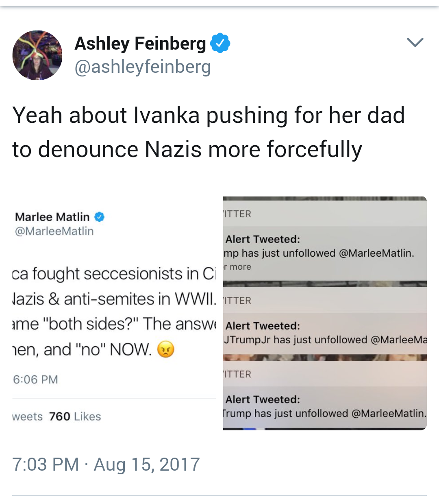The width and height of the screenshot is (439, 504).
Task: Open the Marlee Matlin tweet screenshot image
Action: click(x=114, y=313)
